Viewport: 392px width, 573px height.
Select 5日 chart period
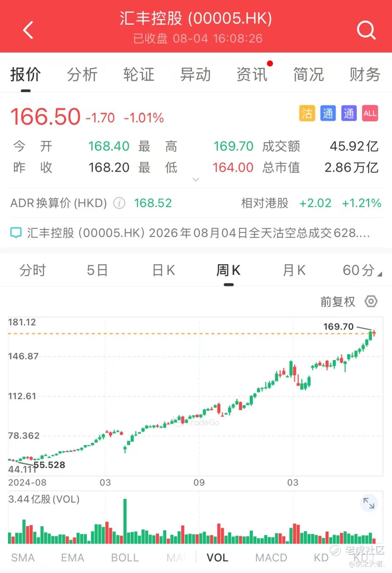(97, 270)
